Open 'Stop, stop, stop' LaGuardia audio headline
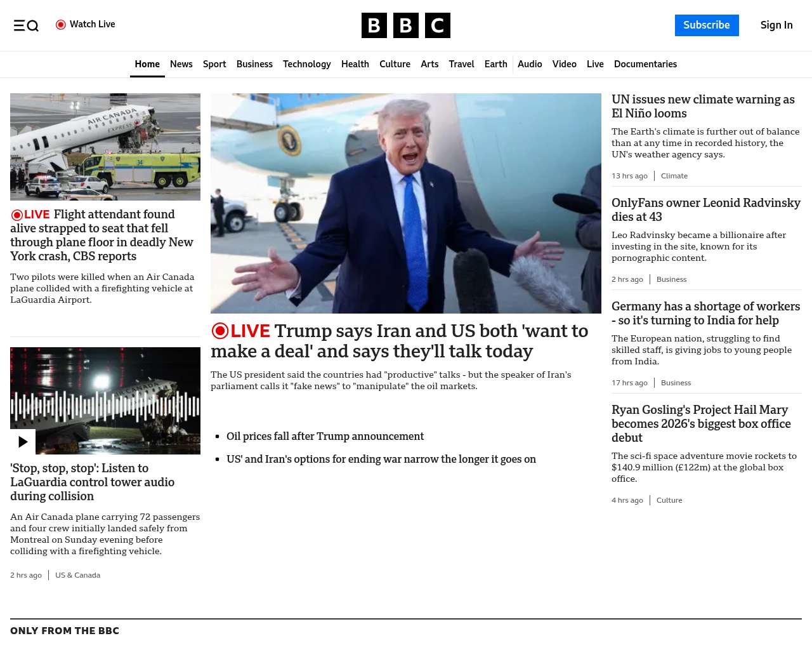812x650 pixels. [93, 482]
